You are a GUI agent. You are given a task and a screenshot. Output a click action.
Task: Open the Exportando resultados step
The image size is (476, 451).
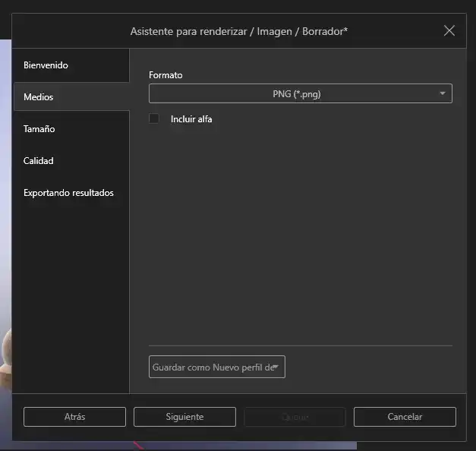pos(71,193)
